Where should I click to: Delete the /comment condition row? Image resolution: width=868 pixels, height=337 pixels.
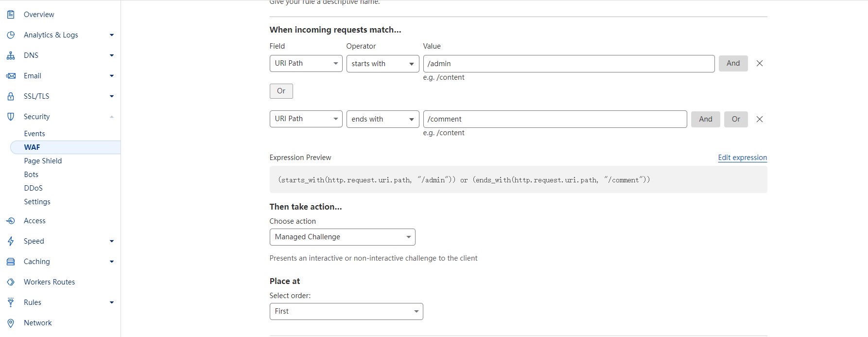(760, 119)
